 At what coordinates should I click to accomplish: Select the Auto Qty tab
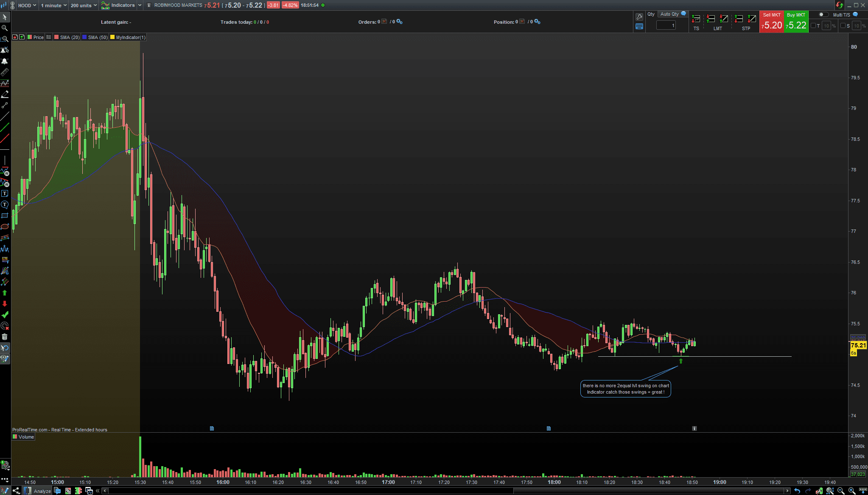pyautogui.click(x=669, y=14)
